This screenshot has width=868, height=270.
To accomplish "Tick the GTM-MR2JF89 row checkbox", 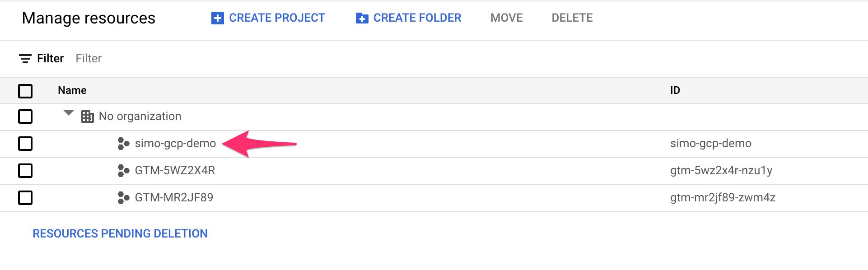I will [25, 198].
